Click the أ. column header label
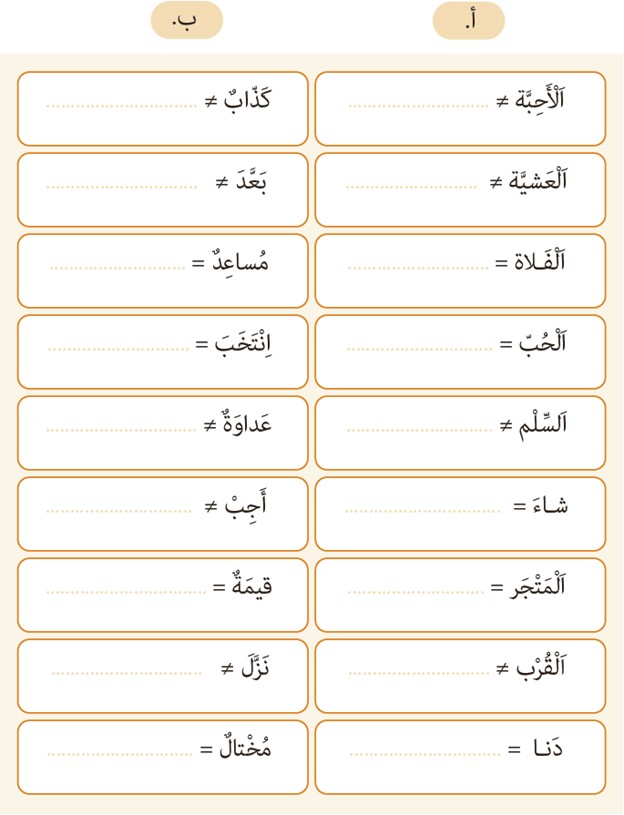 tap(468, 20)
